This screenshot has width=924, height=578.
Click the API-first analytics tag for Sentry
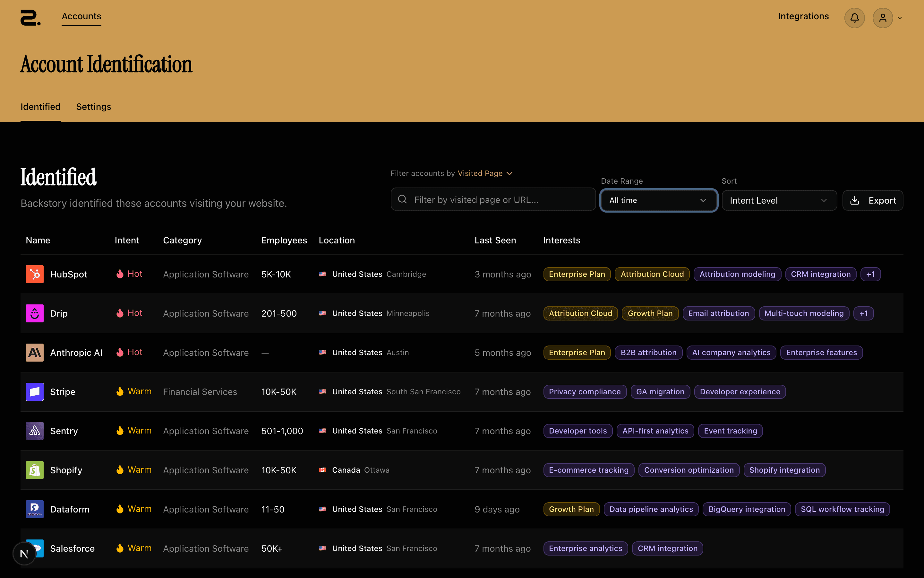[655, 431]
